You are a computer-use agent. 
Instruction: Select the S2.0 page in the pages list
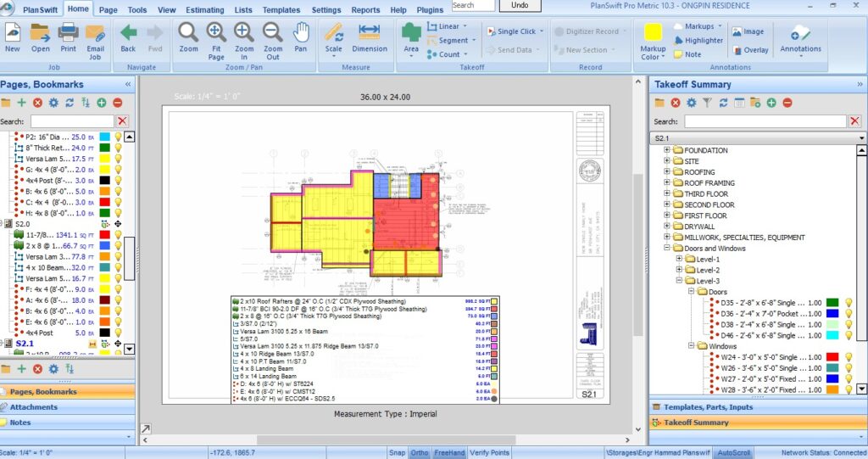coord(23,224)
